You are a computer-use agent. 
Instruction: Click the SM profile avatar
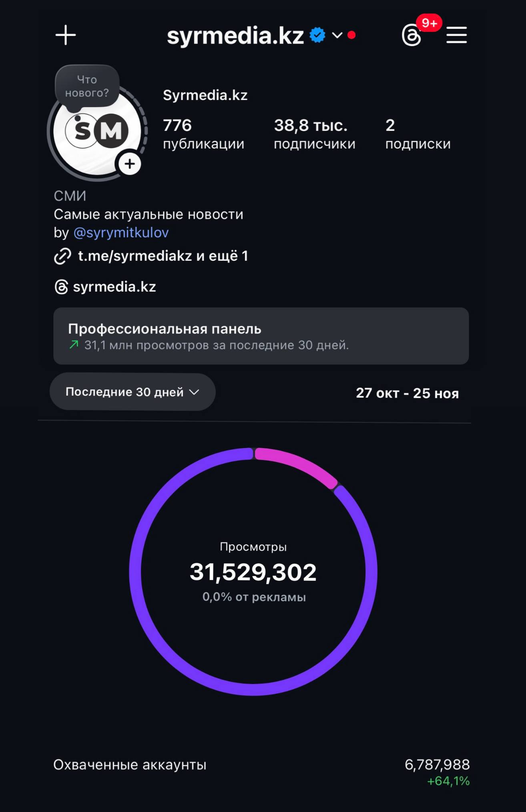pos(96,131)
